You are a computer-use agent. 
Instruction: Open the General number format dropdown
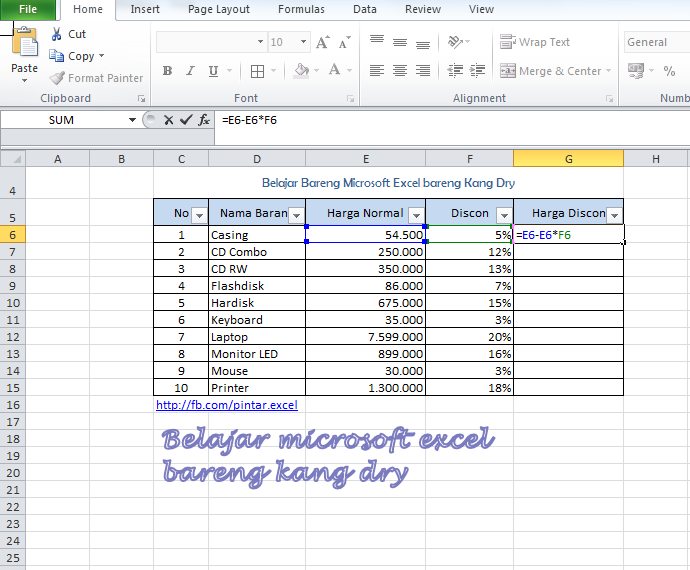[x=657, y=42]
